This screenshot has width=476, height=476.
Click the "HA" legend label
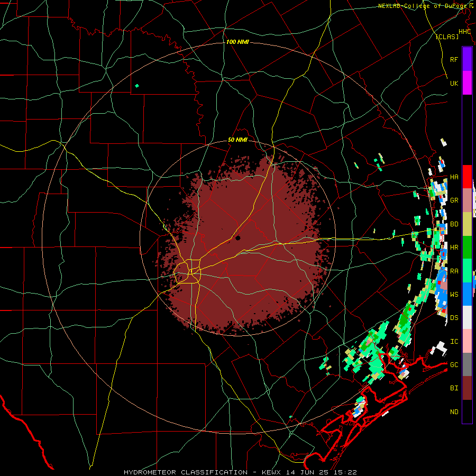[x=454, y=177]
